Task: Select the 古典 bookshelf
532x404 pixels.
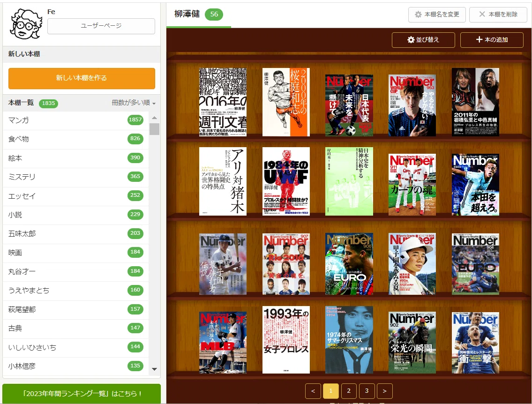Action: [75, 329]
